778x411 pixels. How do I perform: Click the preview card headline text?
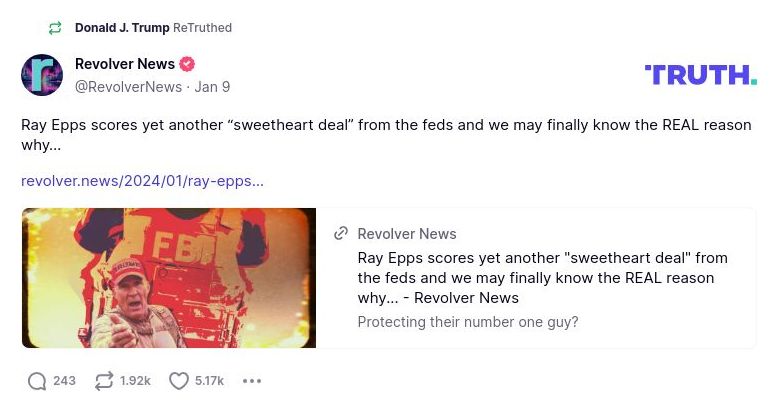click(x=542, y=277)
